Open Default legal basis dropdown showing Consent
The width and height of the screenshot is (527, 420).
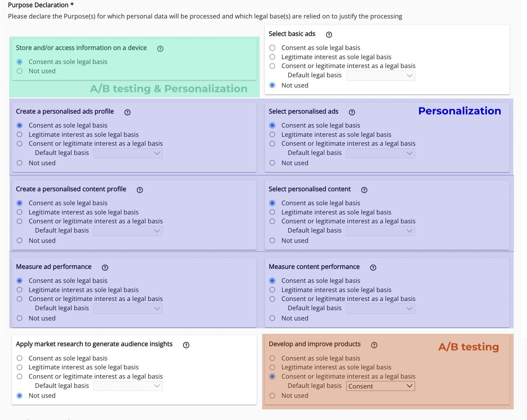tap(381, 386)
